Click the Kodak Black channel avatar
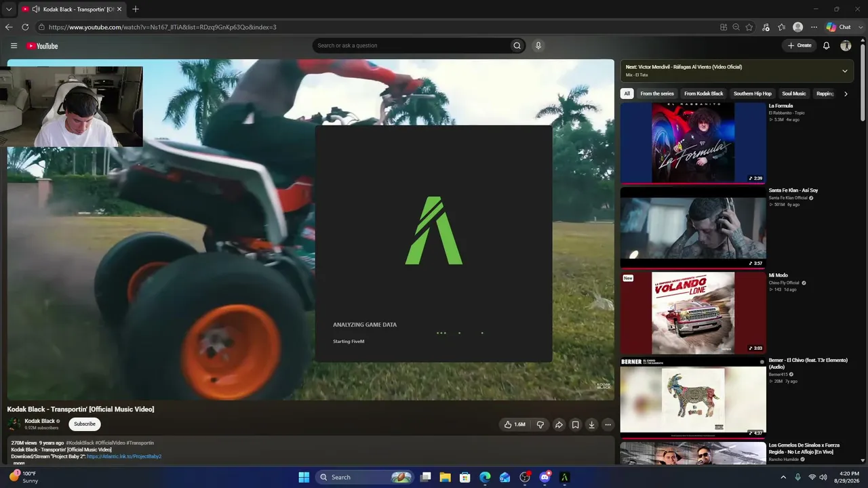Viewport: 868px width, 488px height. coord(14,424)
